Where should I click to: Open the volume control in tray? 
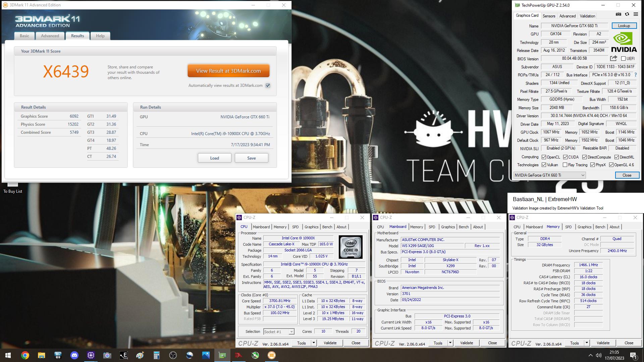pyautogui.click(x=599, y=355)
